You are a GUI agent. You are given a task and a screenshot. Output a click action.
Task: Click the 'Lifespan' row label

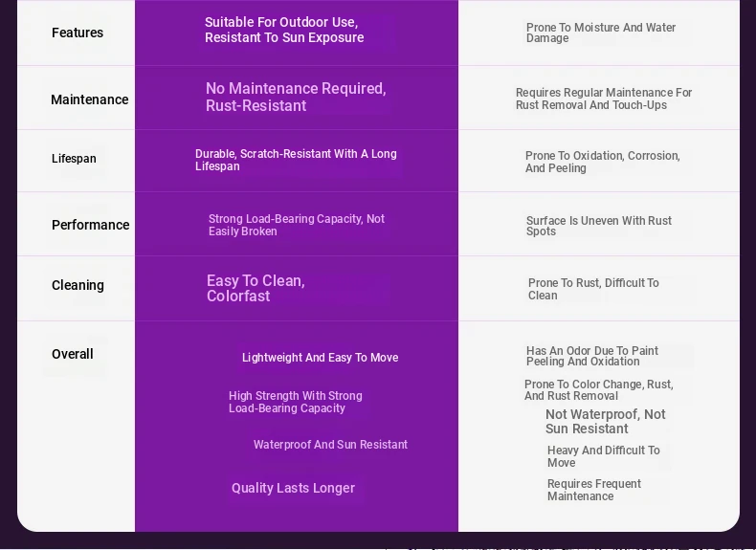[x=74, y=159]
